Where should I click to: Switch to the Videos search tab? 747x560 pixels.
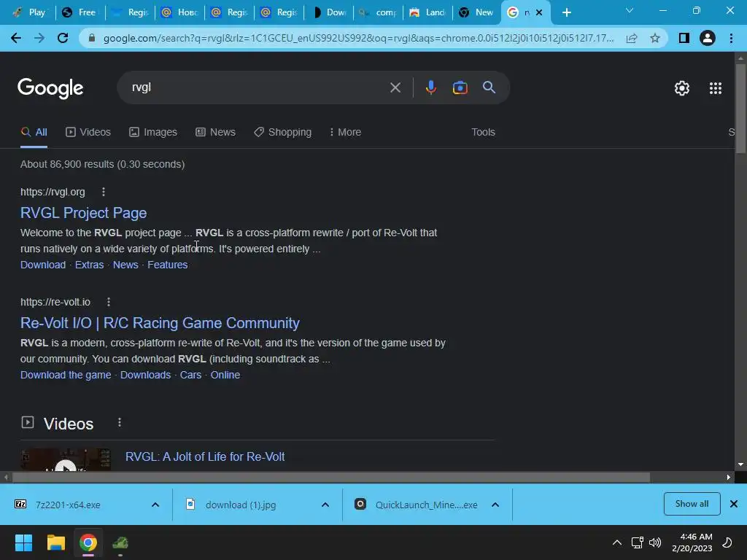point(88,132)
